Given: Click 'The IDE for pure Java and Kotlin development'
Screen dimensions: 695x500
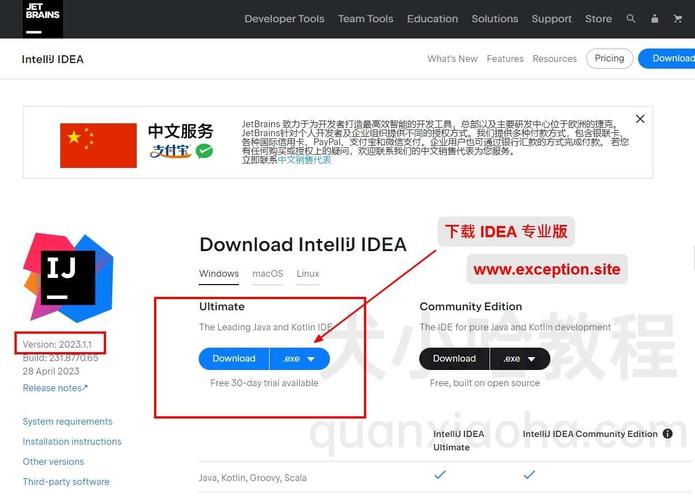Looking at the screenshot, I should pyautogui.click(x=515, y=327).
